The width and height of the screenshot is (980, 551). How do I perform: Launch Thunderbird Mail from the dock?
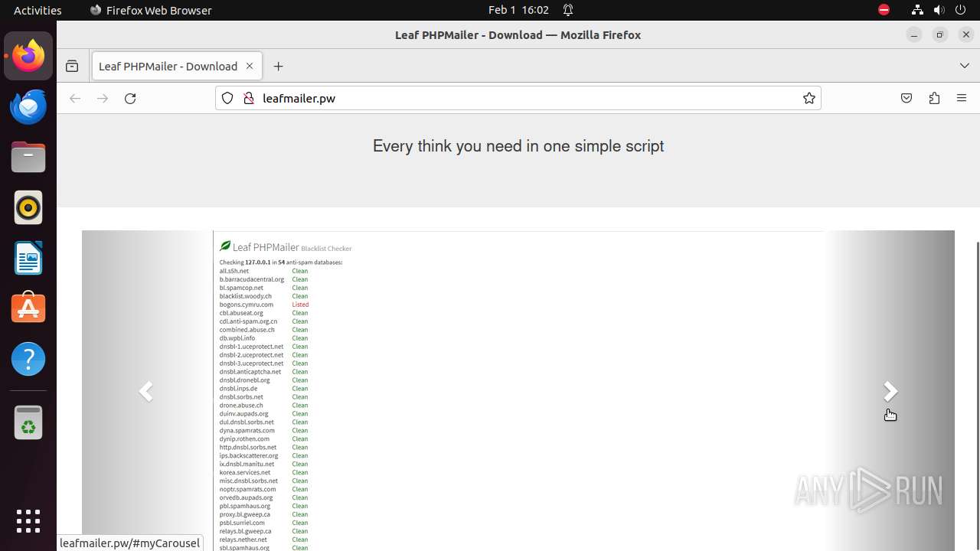click(28, 106)
